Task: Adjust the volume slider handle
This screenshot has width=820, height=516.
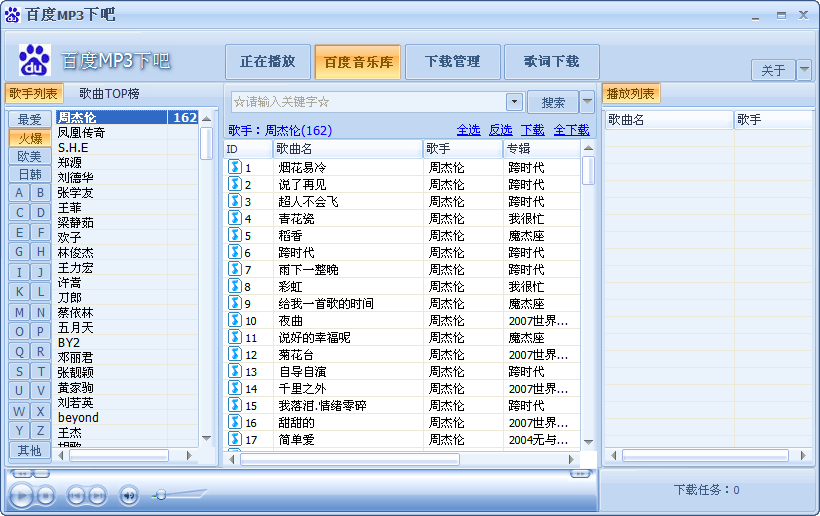Action: point(160,494)
